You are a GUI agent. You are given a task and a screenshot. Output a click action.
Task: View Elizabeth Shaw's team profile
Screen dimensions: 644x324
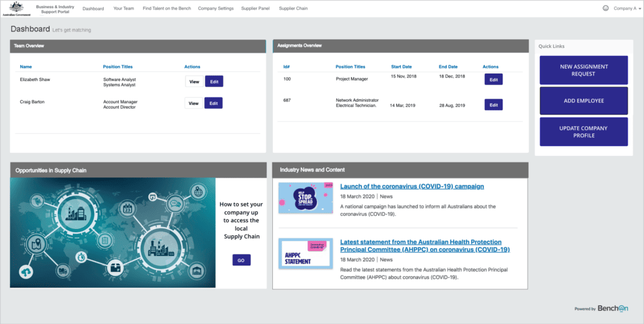pyautogui.click(x=194, y=81)
